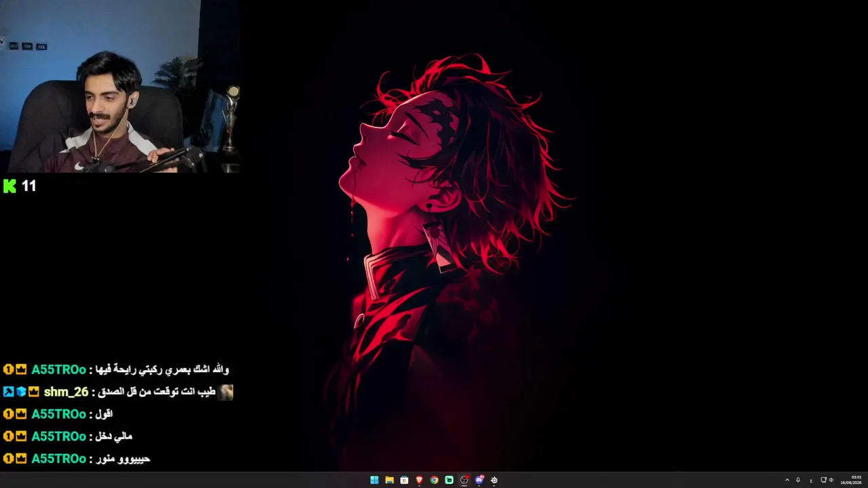The width and height of the screenshot is (868, 488).
Task: Click A55TROo username beside "حبيبووو منور"
Action: click(x=58, y=459)
